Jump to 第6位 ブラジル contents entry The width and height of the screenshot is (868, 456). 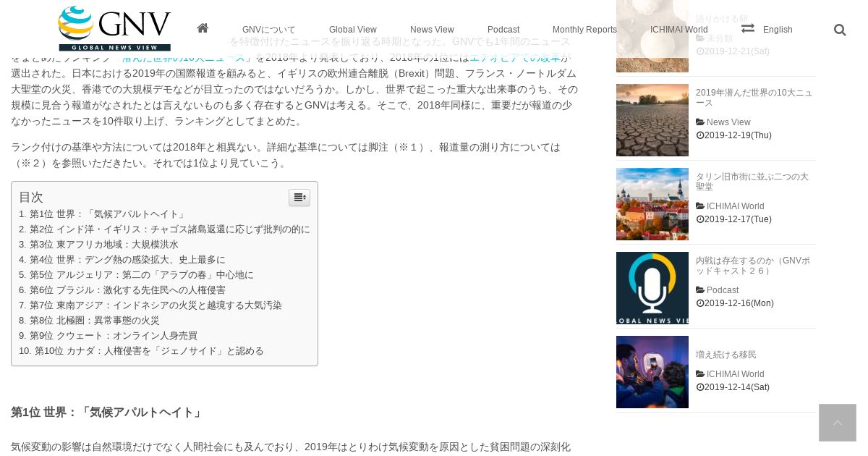[122, 290]
